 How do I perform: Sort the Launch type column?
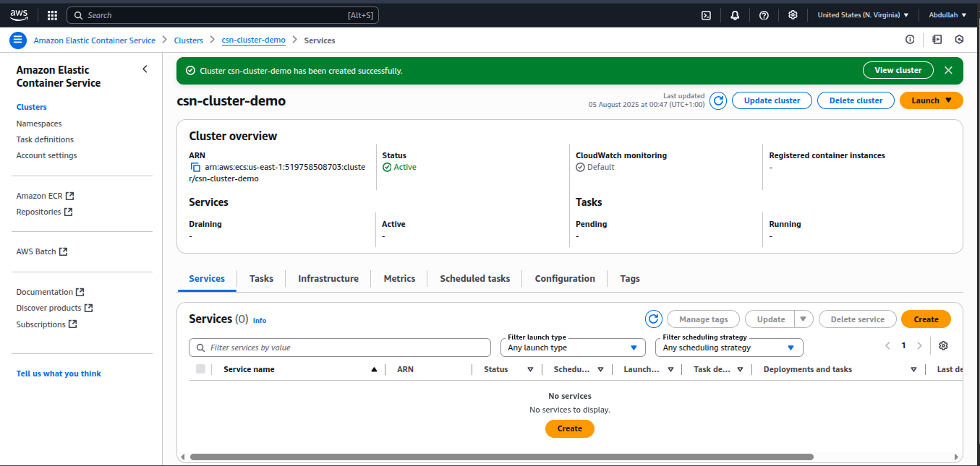[670, 369]
